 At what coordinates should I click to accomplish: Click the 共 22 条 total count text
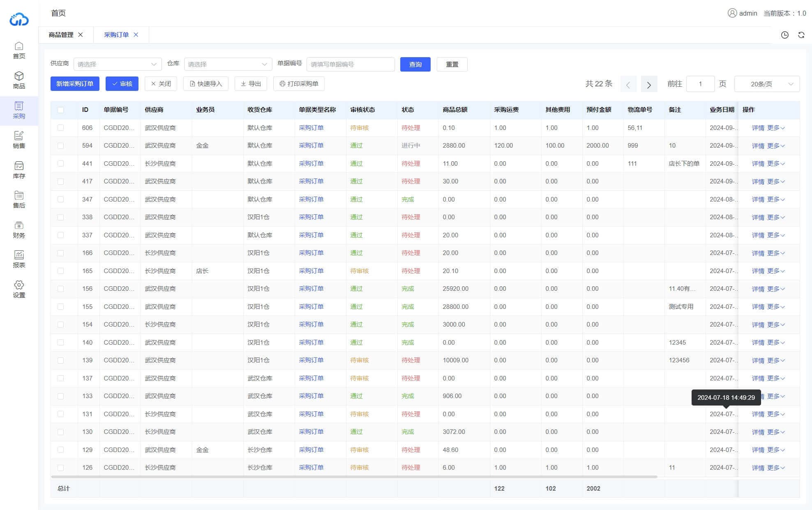point(599,84)
